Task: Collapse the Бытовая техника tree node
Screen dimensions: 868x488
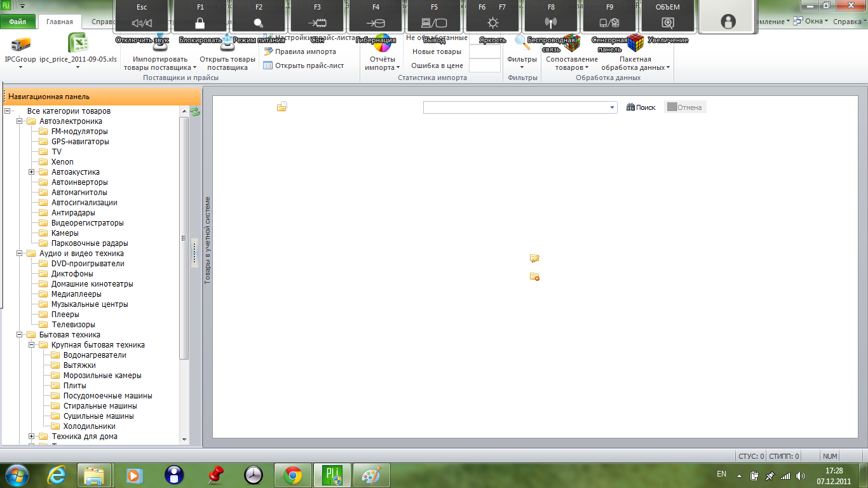Action: (19, 335)
